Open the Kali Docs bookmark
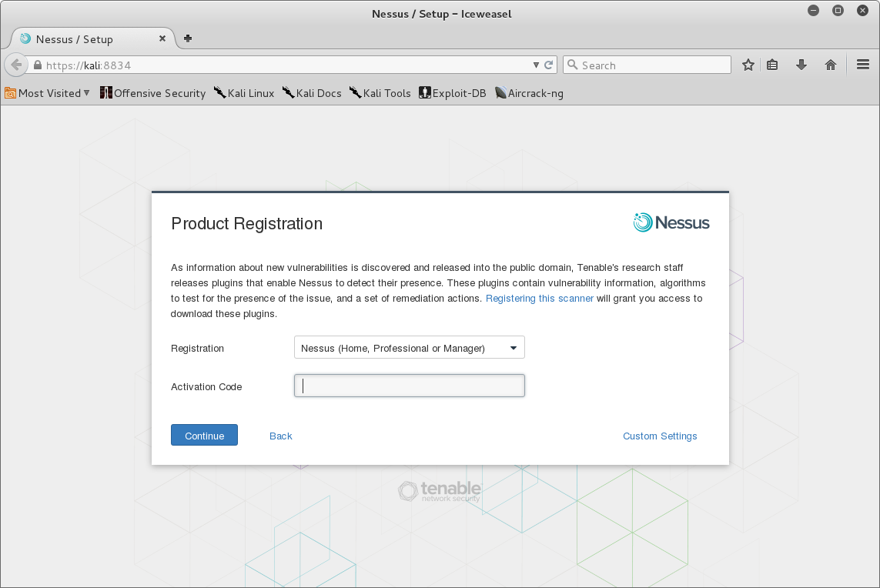Viewport: 880px width, 588px height. [312, 93]
